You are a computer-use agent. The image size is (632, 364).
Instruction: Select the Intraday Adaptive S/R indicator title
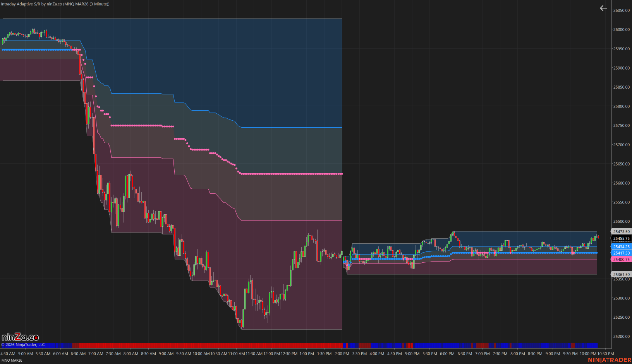pos(55,4)
